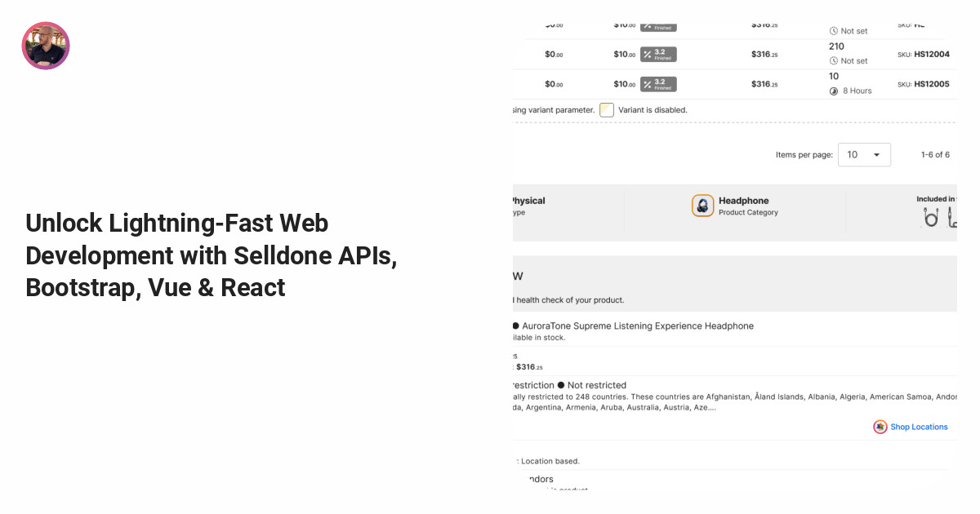Viewport: 980px width, 514px height.
Task: Click the 8 Hours lead time icon
Action: (x=834, y=91)
